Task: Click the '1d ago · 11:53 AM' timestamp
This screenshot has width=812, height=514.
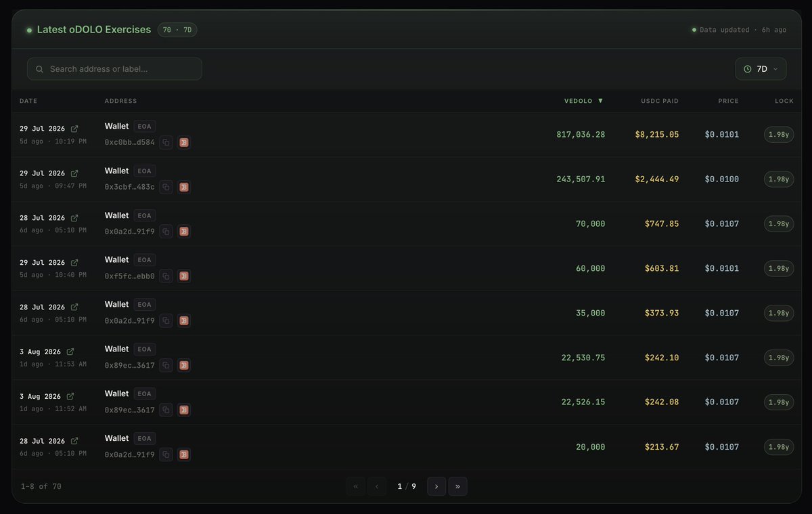Action: pos(53,364)
